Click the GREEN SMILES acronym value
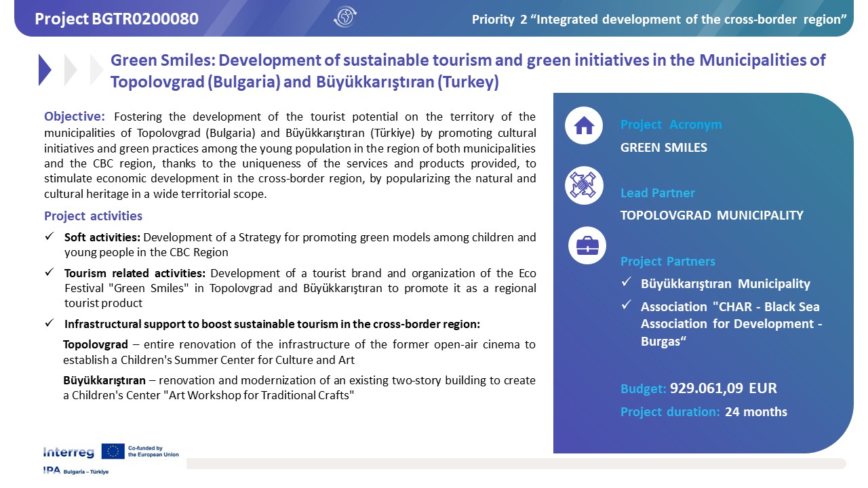Viewport: 868px width, 488px height. [664, 148]
